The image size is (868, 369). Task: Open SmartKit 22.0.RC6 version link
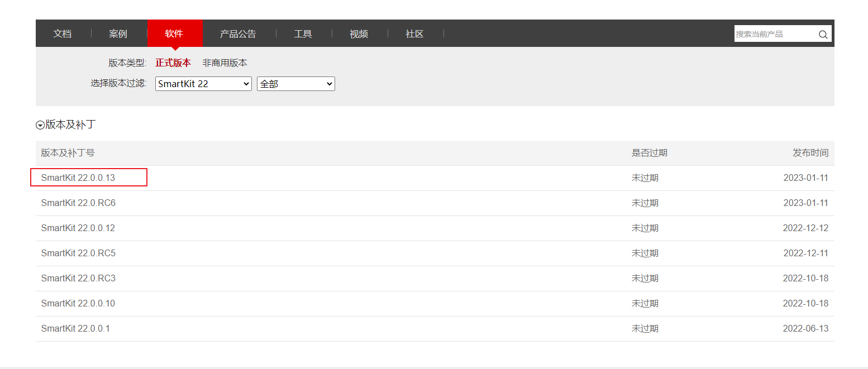pyautogui.click(x=78, y=203)
